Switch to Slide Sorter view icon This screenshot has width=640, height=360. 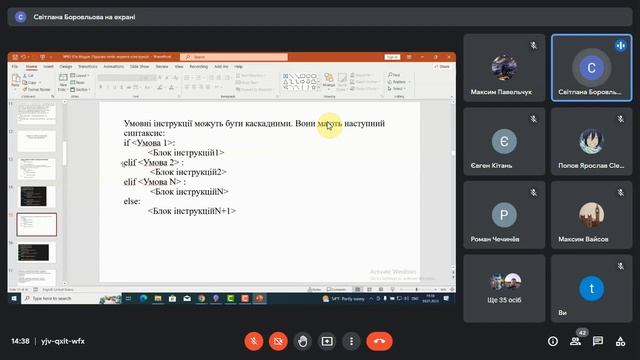click(369, 289)
